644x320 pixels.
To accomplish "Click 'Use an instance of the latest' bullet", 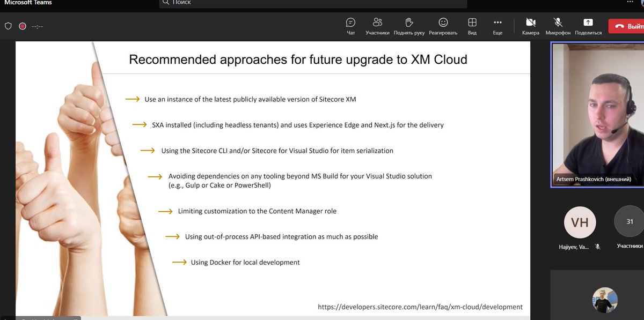I will coord(250,99).
